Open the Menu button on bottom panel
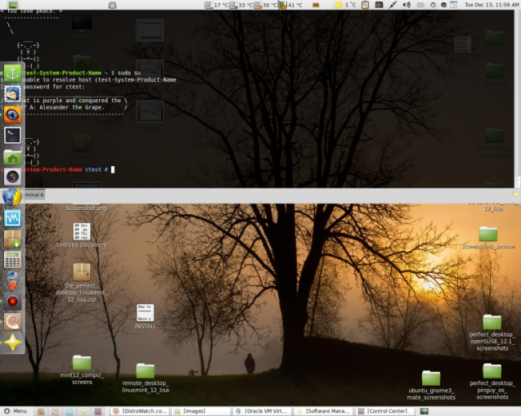 [15, 411]
